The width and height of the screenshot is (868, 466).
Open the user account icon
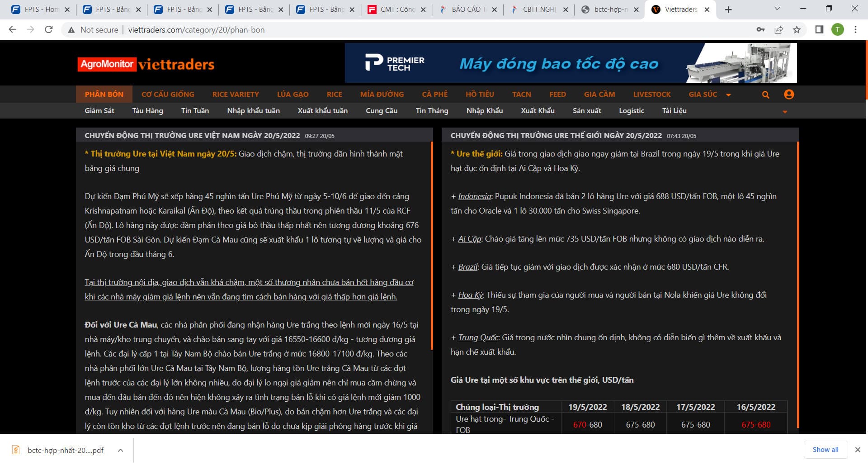pos(789,94)
